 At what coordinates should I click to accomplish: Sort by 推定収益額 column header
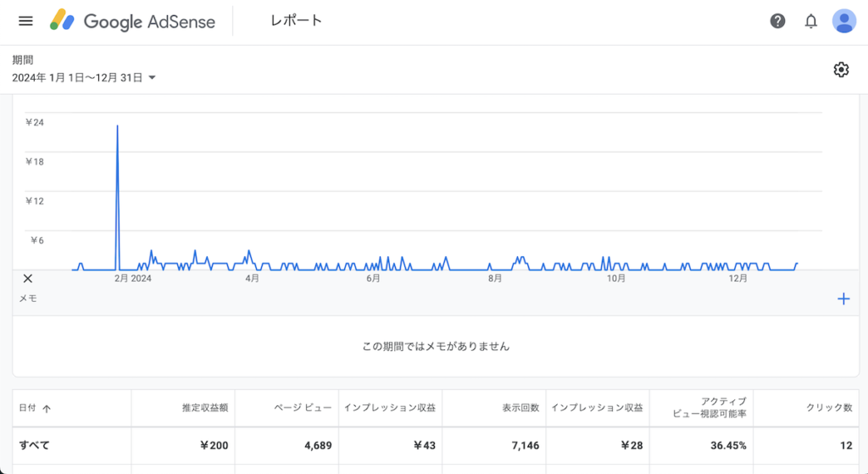pos(205,408)
